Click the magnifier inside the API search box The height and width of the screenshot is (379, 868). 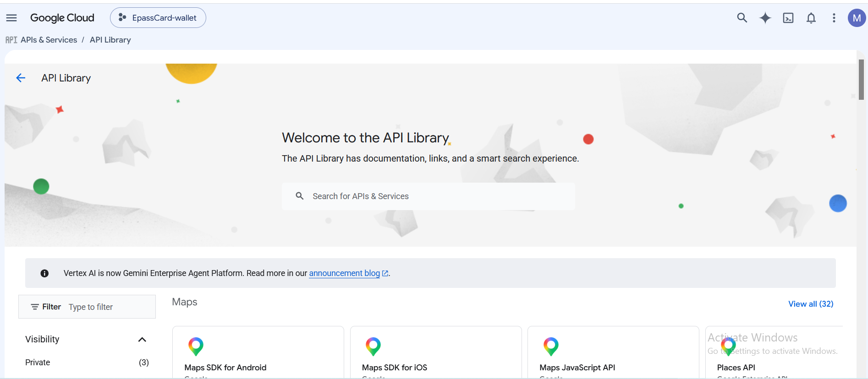300,196
